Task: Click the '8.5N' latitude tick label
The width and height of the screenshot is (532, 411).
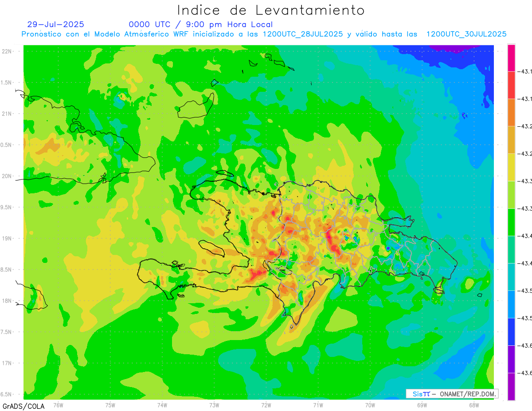Action: (6, 270)
